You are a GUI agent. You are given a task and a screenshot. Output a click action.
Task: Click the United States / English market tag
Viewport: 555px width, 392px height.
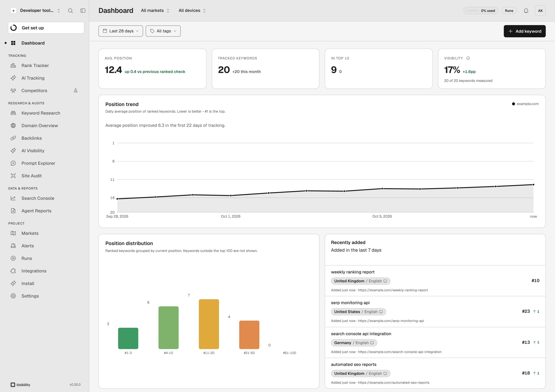tap(358, 312)
